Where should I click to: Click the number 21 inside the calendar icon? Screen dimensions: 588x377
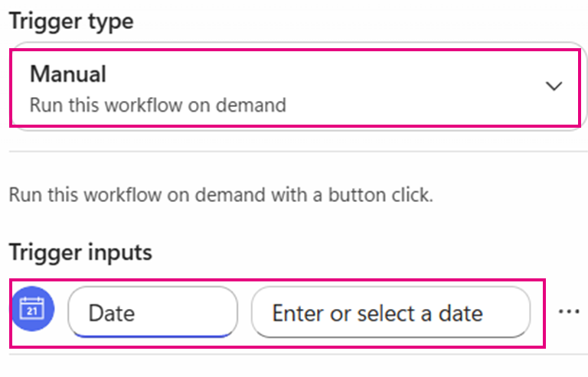point(32,311)
